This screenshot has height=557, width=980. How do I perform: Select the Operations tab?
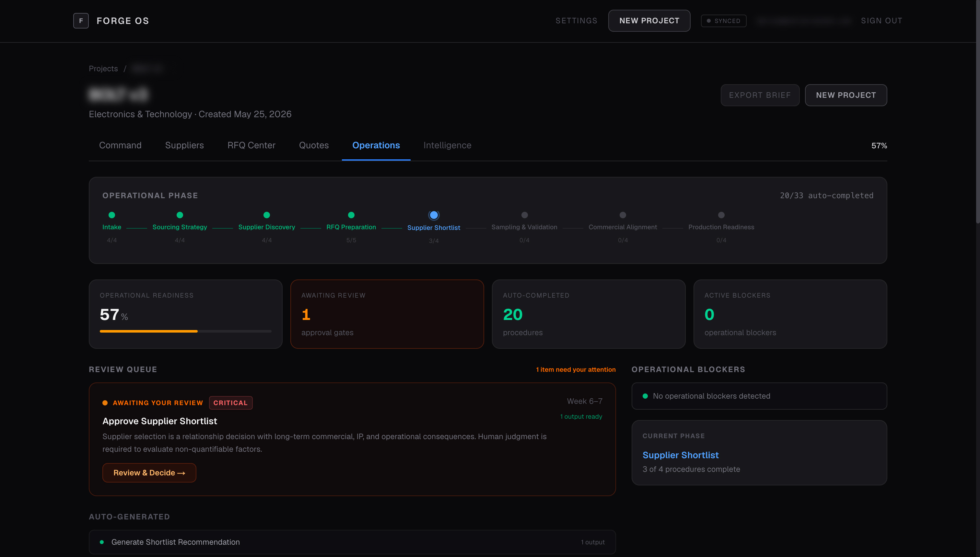[x=376, y=145]
